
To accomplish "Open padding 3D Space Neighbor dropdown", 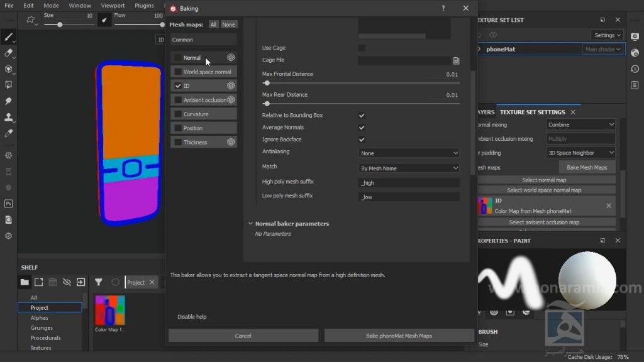I will pyautogui.click(x=580, y=153).
